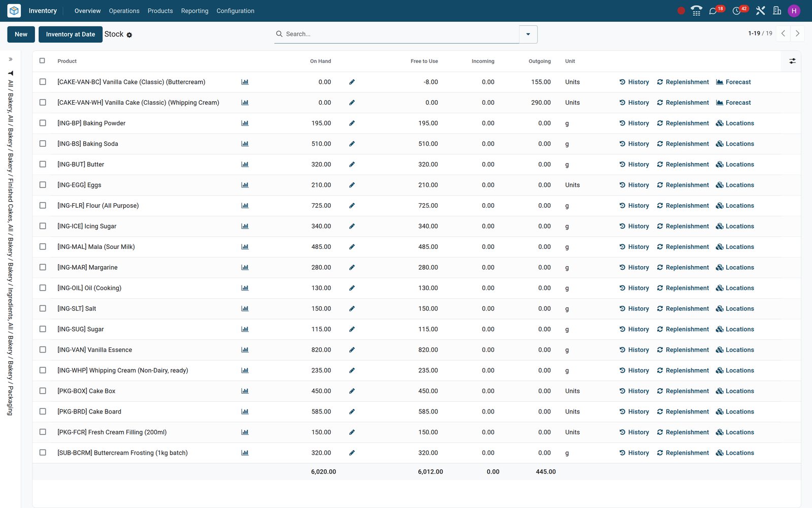Image resolution: width=812 pixels, height=508 pixels.
Task: Open History for Baking Powder
Action: point(634,123)
